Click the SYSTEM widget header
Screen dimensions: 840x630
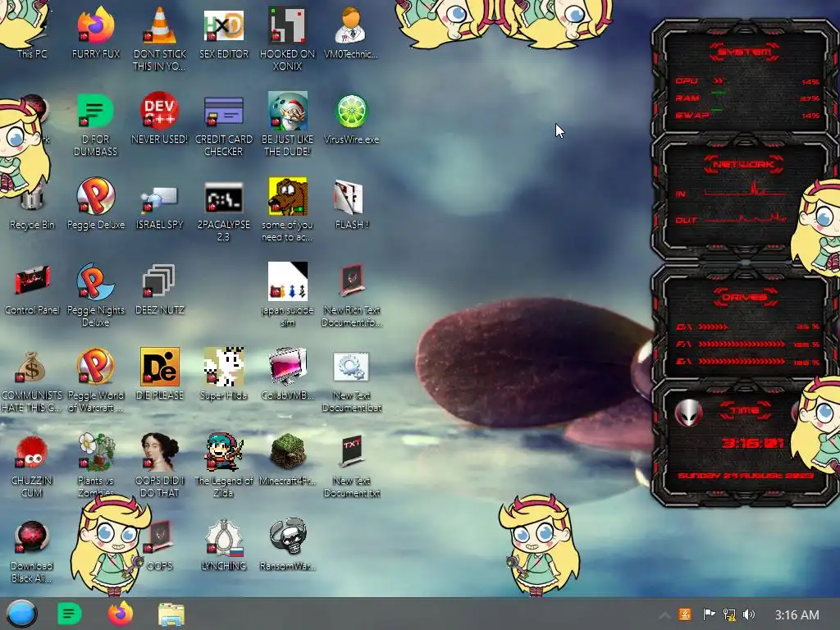(x=744, y=52)
